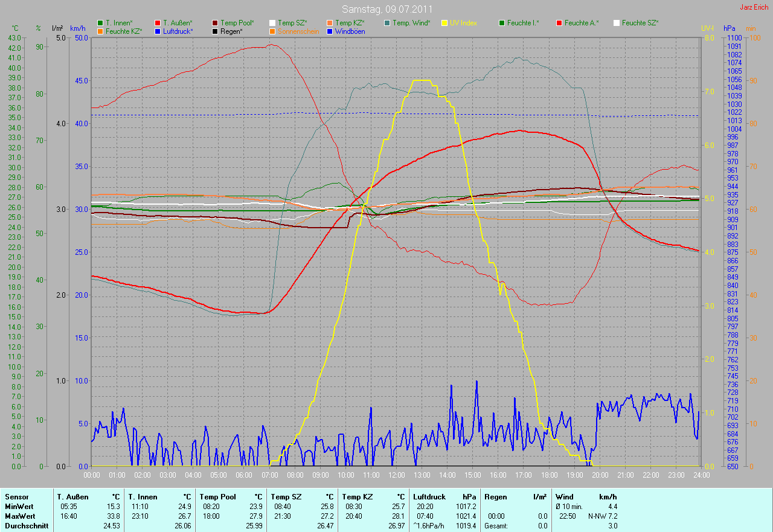Click the Feuchte A. legend label

click(582, 23)
